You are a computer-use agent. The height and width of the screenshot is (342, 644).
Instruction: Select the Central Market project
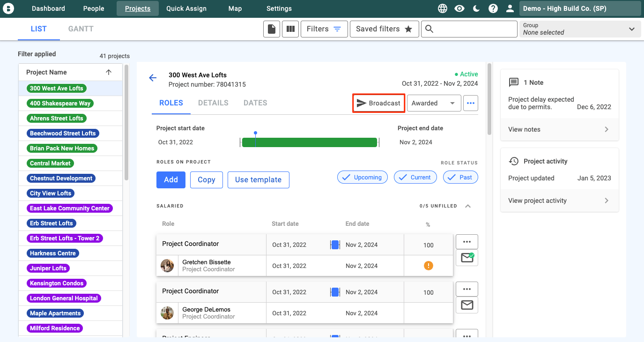tap(50, 163)
